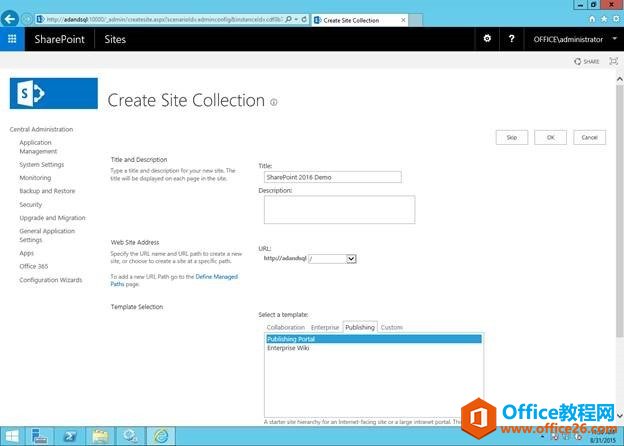Close the Create Site Collection tab
This screenshot has width=624, height=446.
coord(403,20)
